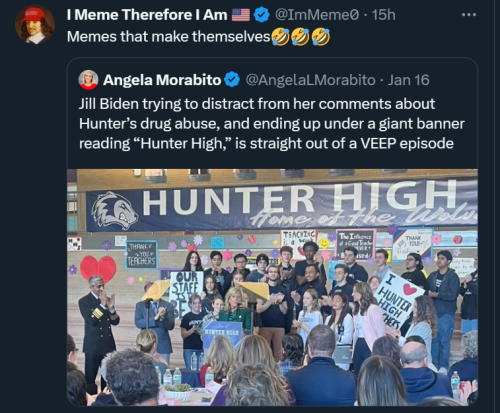
Task: Click the I Meme Therefore I Am avatar
Action: 35,24
